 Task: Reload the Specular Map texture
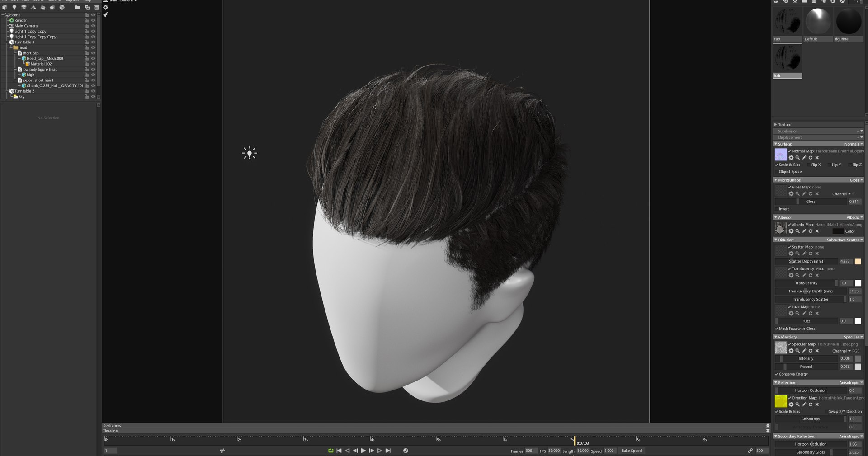coord(811,351)
